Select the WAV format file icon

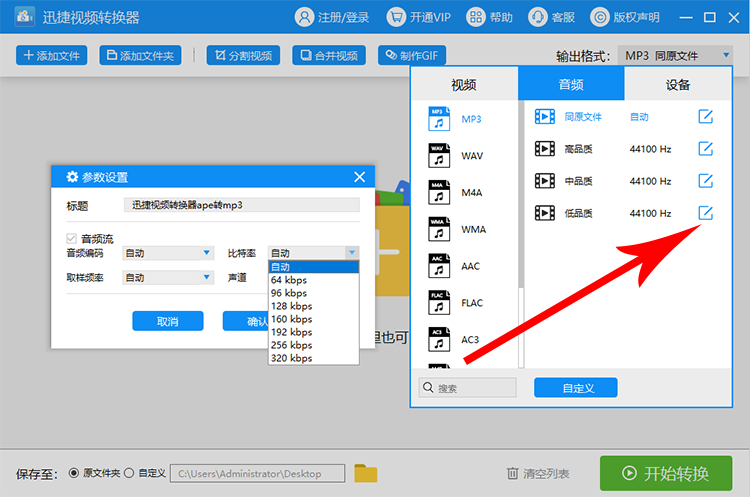439,155
